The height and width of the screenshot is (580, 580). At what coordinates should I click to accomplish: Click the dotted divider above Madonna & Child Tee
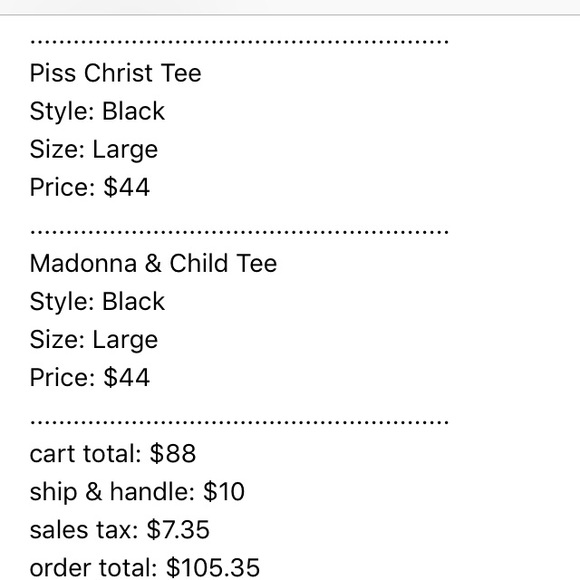click(239, 232)
